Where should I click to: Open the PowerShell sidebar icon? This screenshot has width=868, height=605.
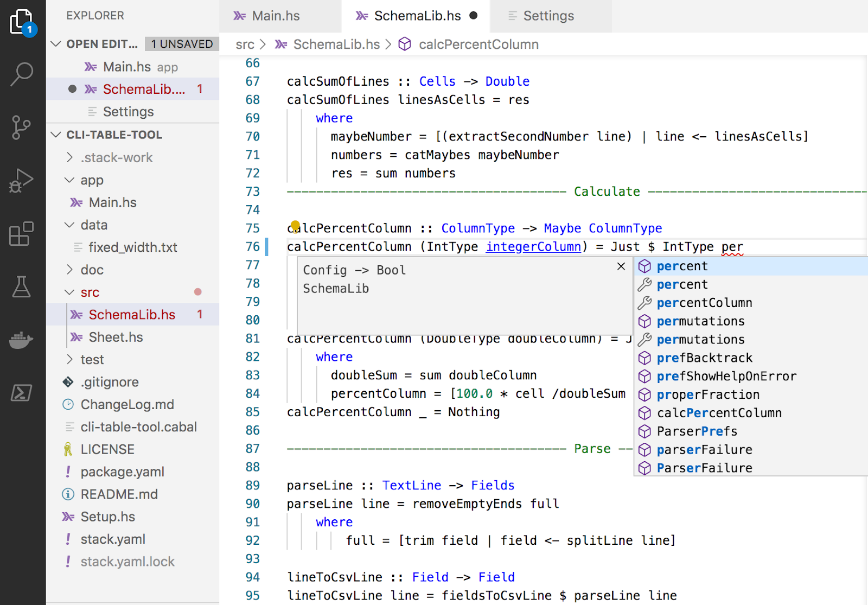(22, 393)
